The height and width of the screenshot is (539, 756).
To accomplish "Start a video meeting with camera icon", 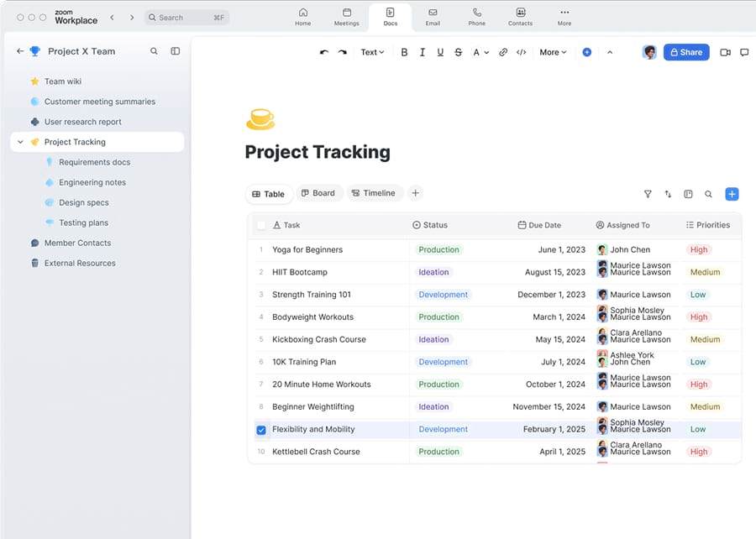I will pos(726,52).
